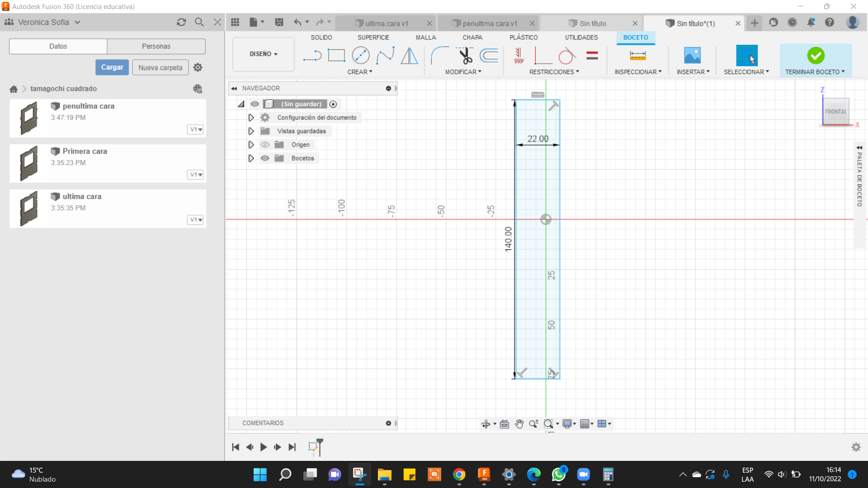Toggle the unsaved component radio button
The height and width of the screenshot is (488, 868).
333,104
